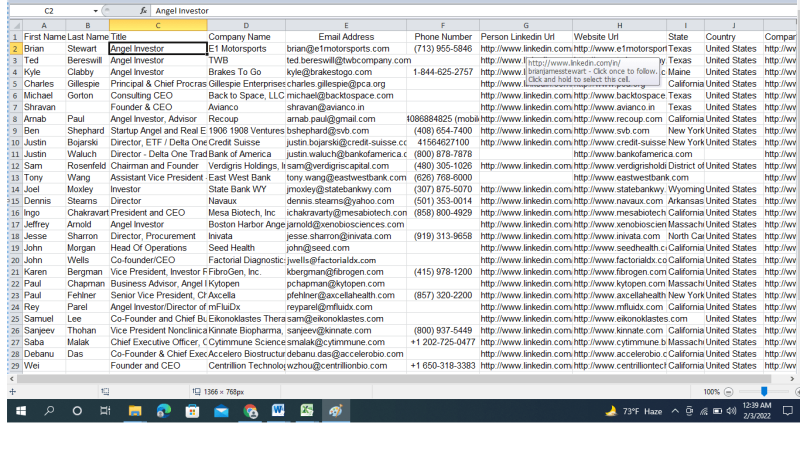
Task: Select phone cell (713) 955-5846
Action: [443, 48]
